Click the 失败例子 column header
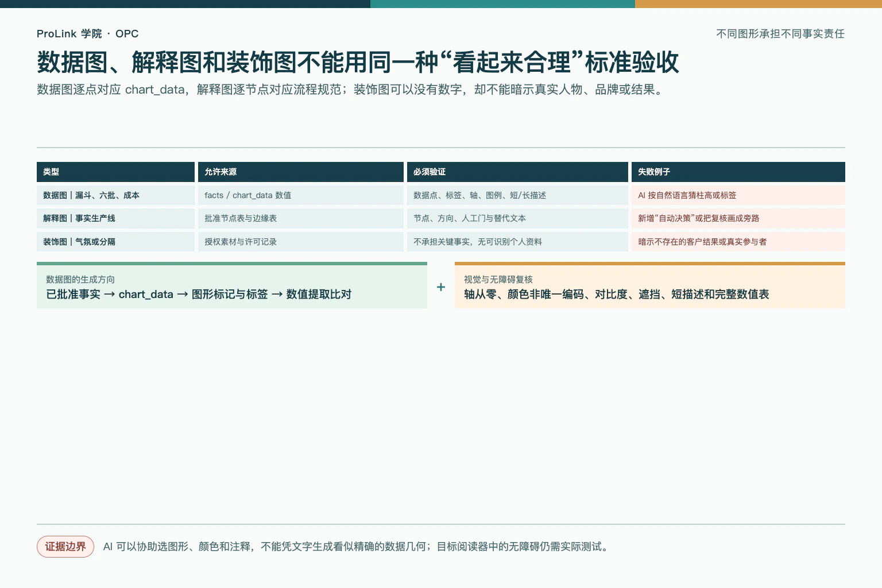Viewport: 882px width, 588px height. coord(738,172)
